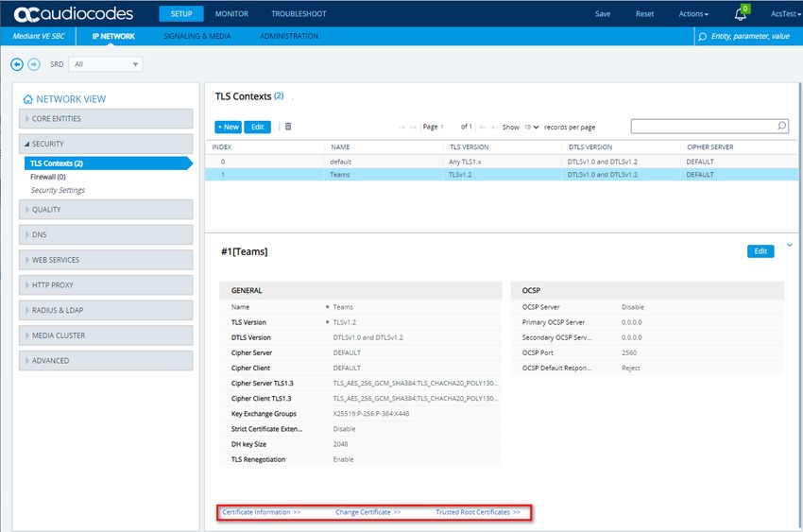Open the SRD dropdown
The width and height of the screenshot is (803, 532).
click(106, 64)
